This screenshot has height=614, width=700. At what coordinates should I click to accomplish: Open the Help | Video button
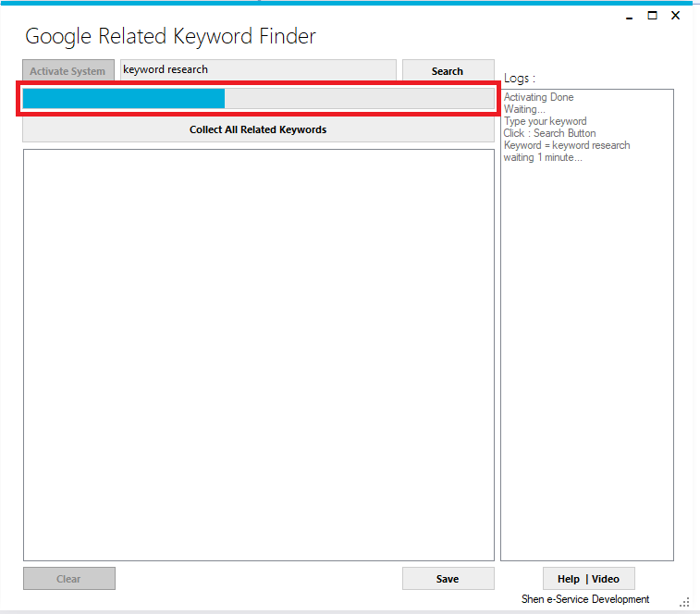coord(588,579)
